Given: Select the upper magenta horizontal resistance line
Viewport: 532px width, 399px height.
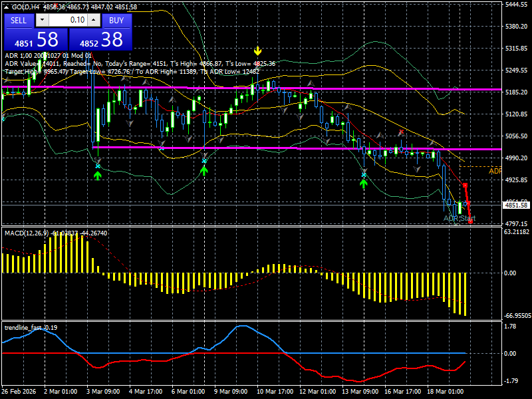Looking at the screenshot, I should coord(251,88).
